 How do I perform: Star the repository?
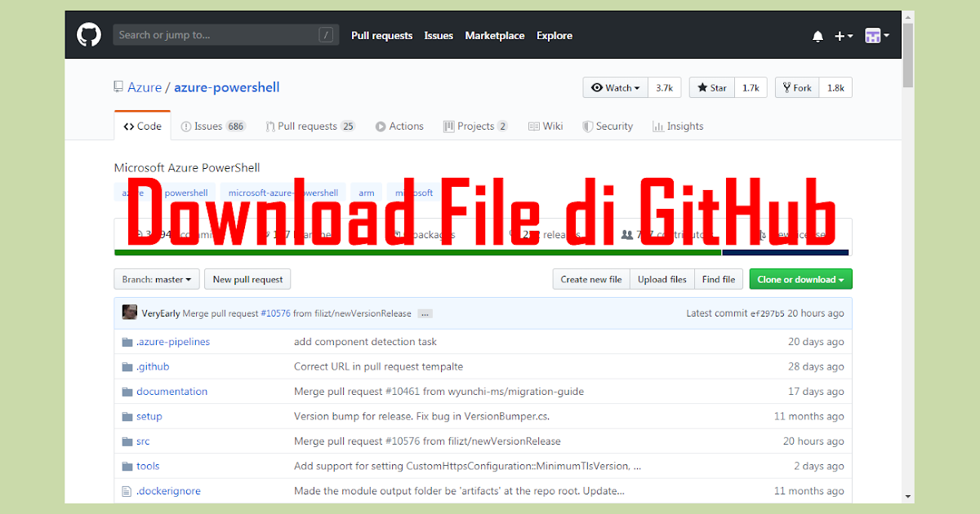pos(711,88)
